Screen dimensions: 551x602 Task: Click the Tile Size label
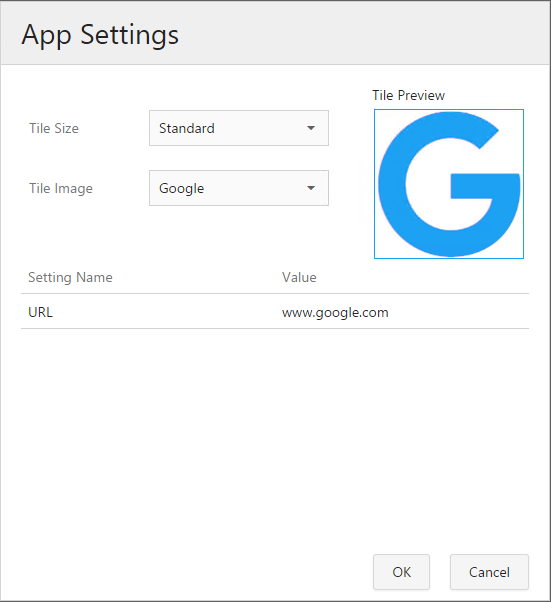(x=54, y=128)
